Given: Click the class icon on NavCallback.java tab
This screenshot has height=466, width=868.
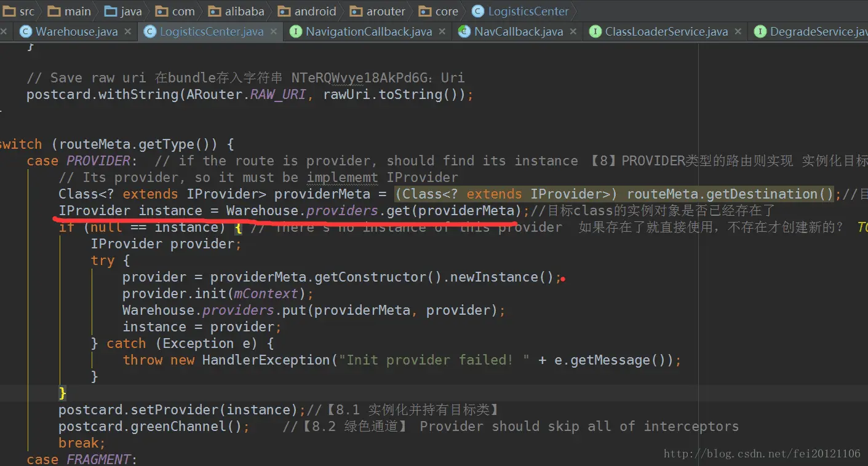Looking at the screenshot, I should 464,31.
